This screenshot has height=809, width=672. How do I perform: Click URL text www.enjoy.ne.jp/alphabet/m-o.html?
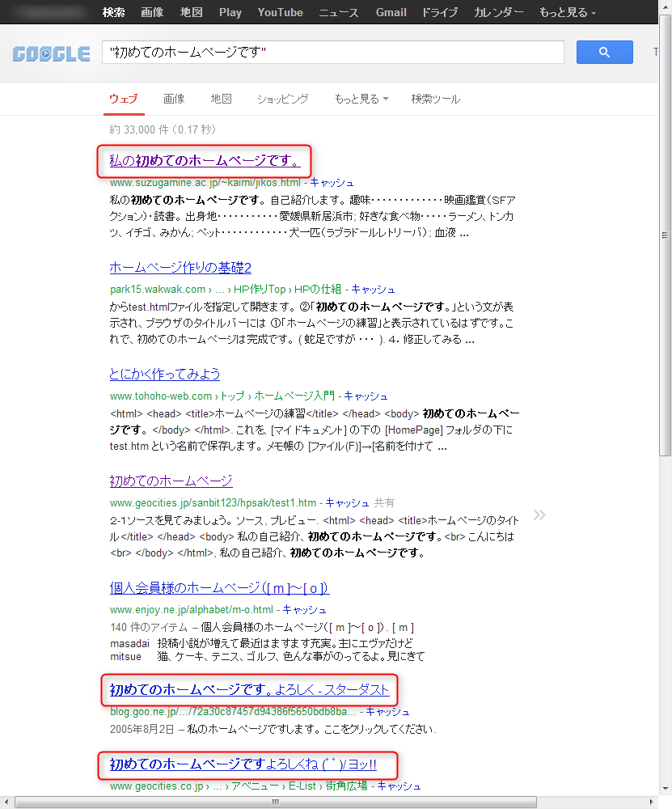point(192,610)
